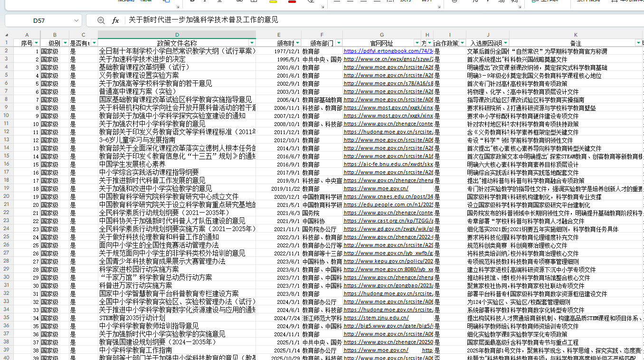644x360 pixels.
Task: Open the stem.zjnu.edu.cn link
Action: (x=376, y=318)
